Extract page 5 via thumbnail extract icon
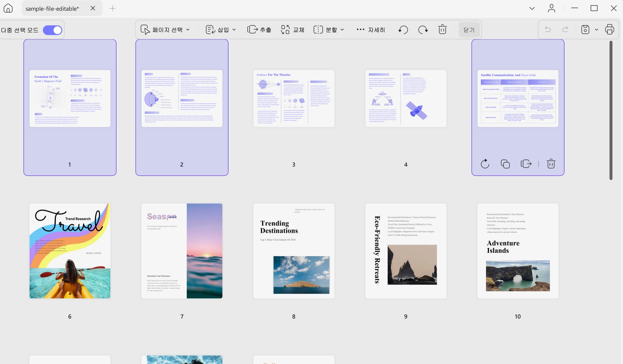The height and width of the screenshot is (364, 623). 526,164
